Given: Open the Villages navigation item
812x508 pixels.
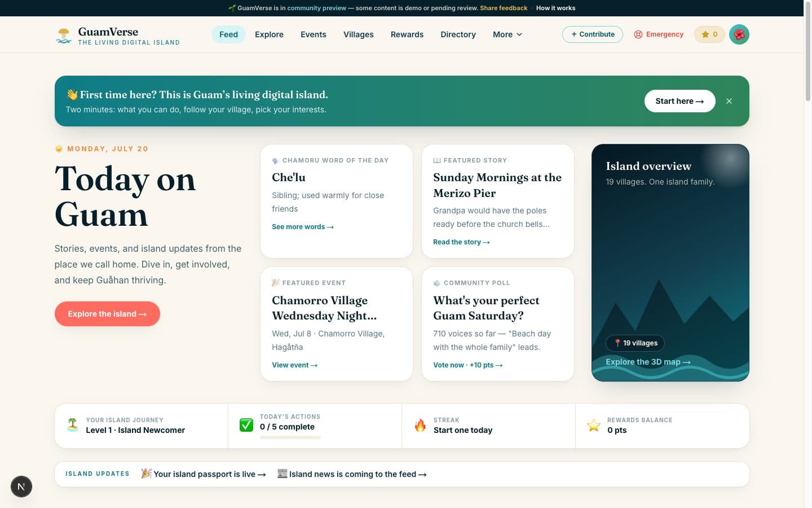Looking at the screenshot, I should point(359,34).
